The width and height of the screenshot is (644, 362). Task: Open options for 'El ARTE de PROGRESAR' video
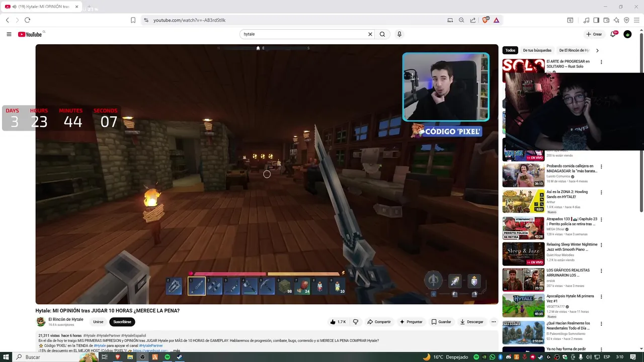point(601,62)
